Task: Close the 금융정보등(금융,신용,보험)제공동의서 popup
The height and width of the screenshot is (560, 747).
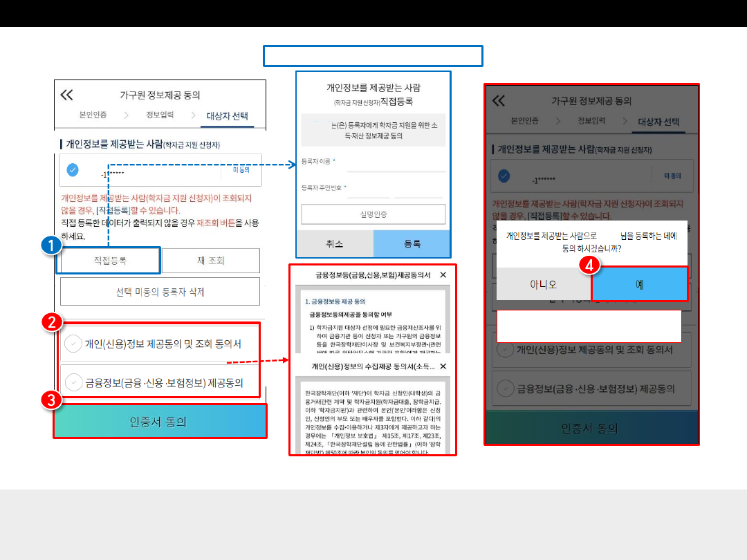Action: pyautogui.click(x=443, y=275)
